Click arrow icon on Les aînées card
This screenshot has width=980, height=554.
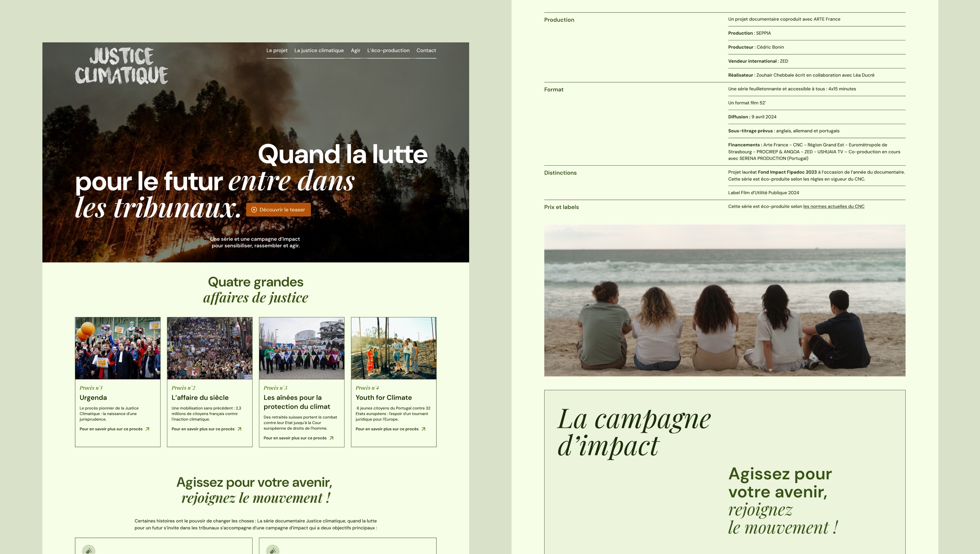[x=332, y=438]
